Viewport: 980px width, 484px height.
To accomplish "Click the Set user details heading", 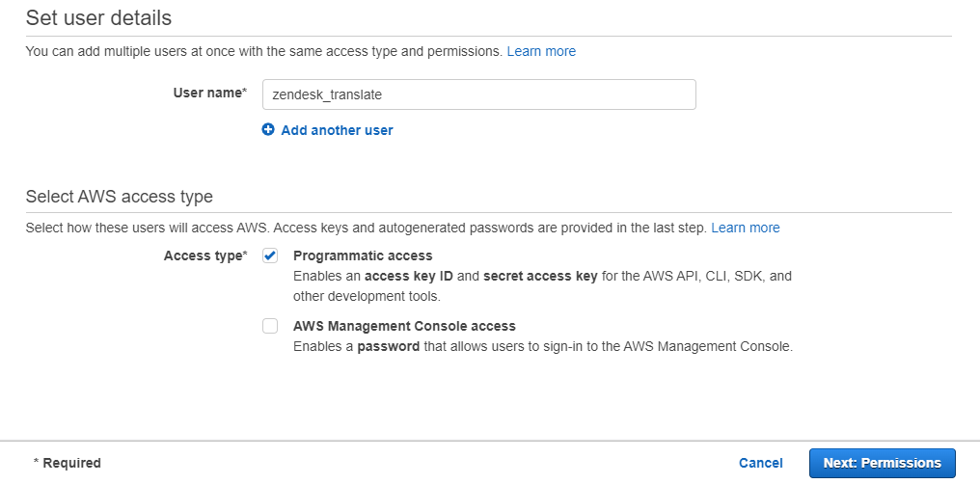I will tap(98, 17).
